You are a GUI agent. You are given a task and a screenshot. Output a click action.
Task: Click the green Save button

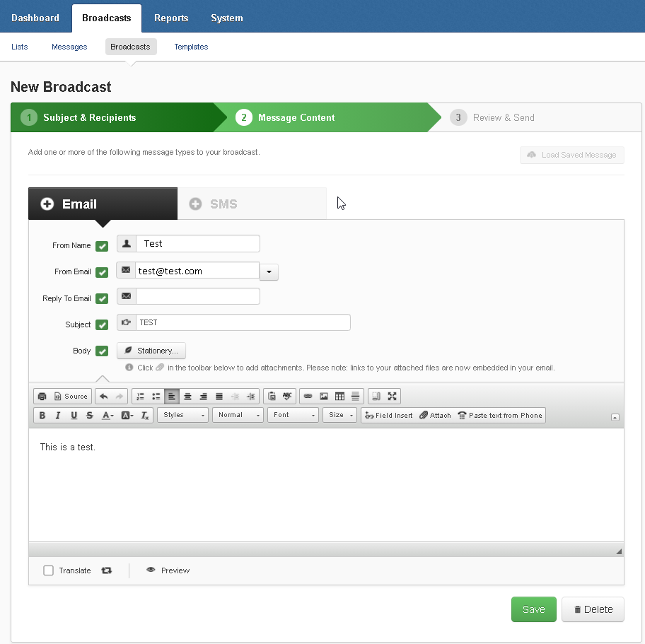click(x=533, y=609)
